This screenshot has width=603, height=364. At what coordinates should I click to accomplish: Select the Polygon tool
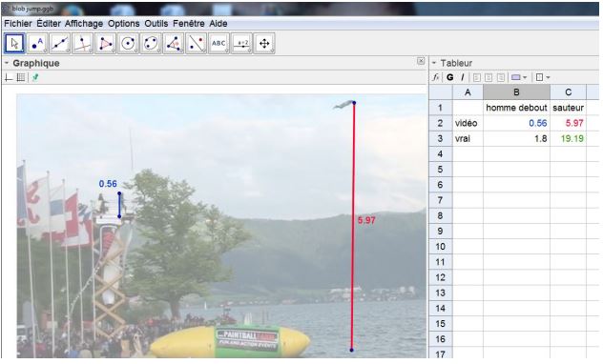pos(105,44)
